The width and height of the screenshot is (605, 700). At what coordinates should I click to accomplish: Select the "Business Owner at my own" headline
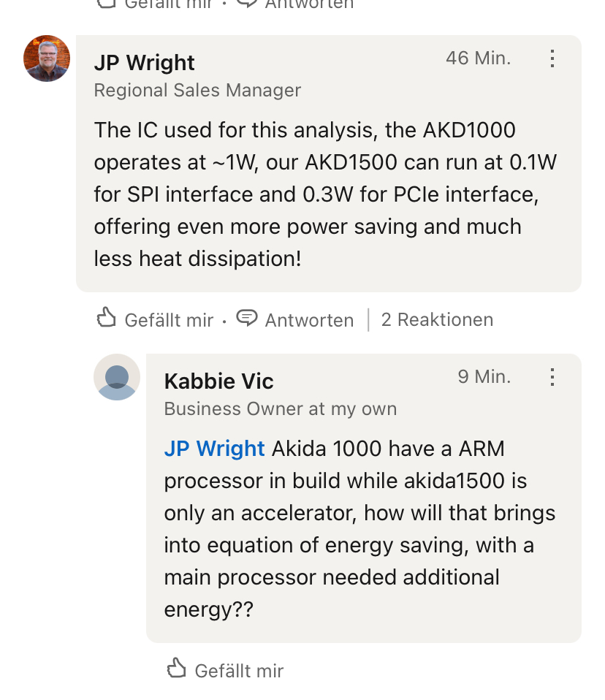tap(281, 409)
